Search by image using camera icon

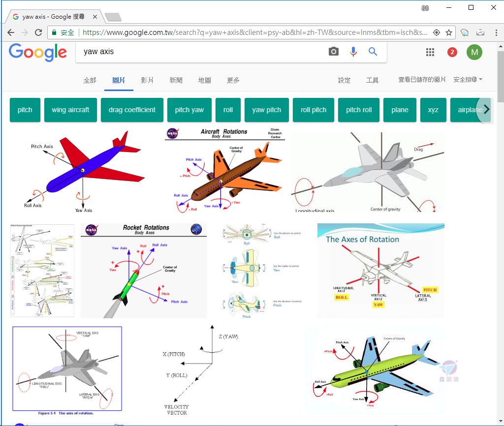coord(334,51)
